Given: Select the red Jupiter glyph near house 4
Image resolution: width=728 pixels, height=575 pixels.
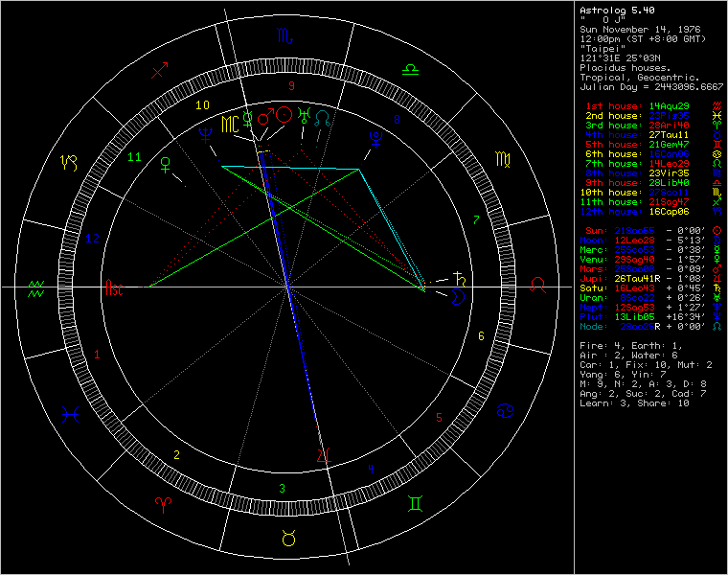Looking at the screenshot, I should 324,455.
